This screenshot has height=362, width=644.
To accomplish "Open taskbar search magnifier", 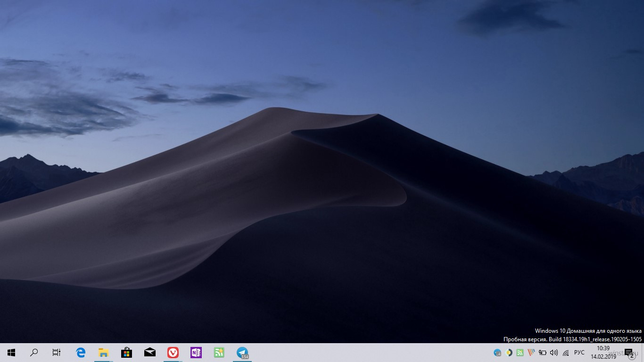I will (34, 352).
